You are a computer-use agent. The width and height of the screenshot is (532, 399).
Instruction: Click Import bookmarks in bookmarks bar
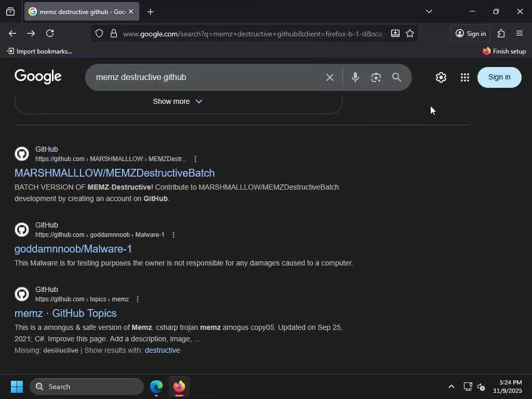pyautogui.click(x=39, y=51)
